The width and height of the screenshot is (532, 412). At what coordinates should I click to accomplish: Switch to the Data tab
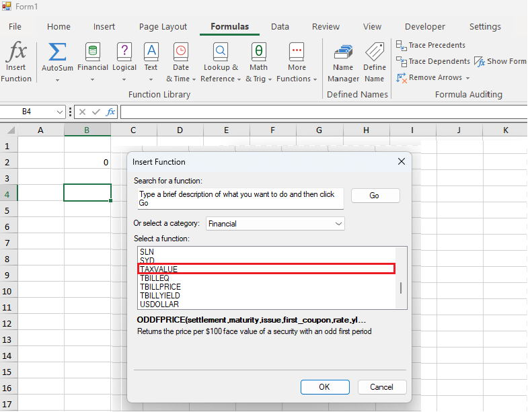click(x=280, y=26)
